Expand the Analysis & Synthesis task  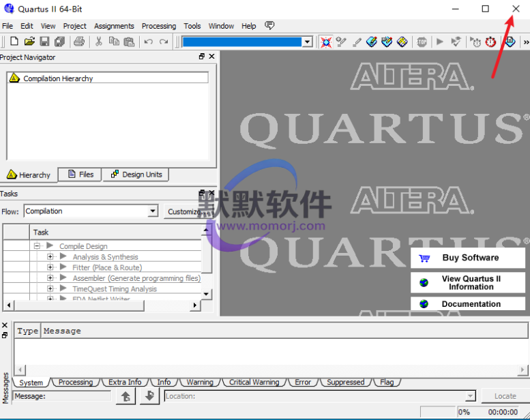(x=50, y=257)
